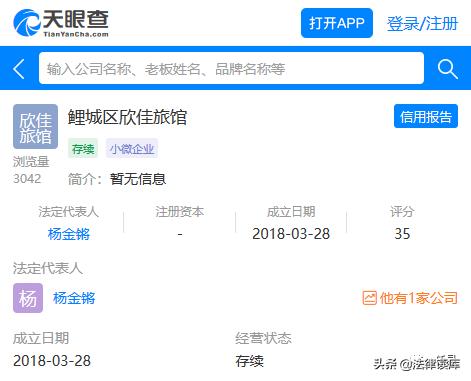Select the company title 鲤城区欣佳旅馆
The image size is (471, 381).
click(x=127, y=117)
